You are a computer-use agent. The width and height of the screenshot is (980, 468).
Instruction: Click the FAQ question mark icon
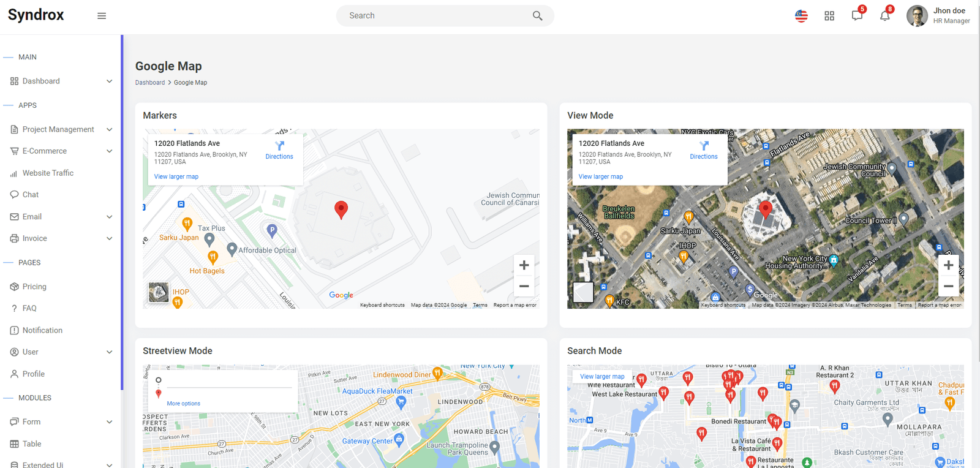pyautogui.click(x=14, y=309)
